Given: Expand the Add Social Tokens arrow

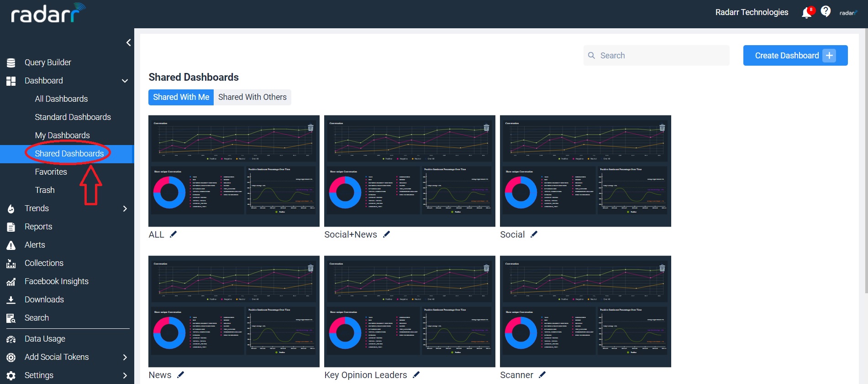Looking at the screenshot, I should (125, 357).
